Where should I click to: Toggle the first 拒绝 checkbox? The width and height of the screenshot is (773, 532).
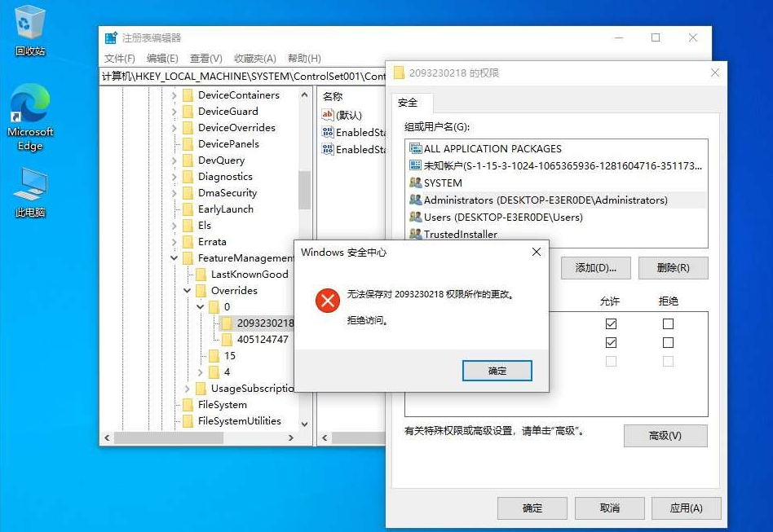point(668,323)
